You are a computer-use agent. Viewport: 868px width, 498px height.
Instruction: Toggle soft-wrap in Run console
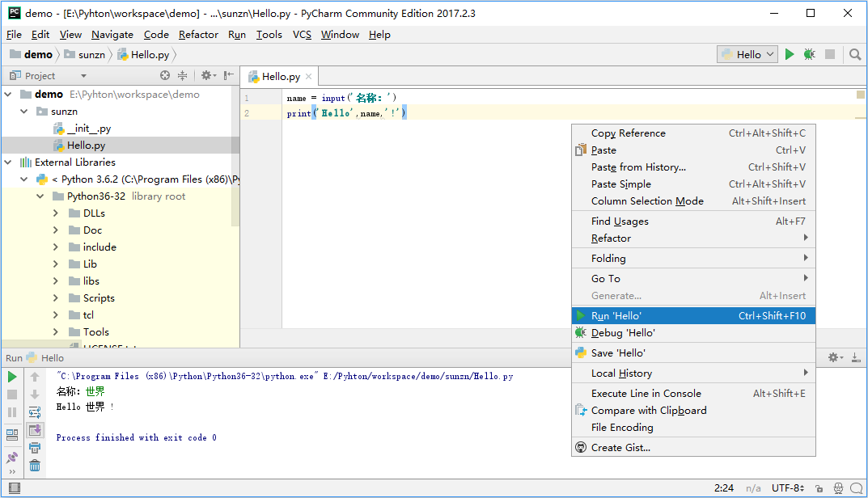[x=35, y=412]
